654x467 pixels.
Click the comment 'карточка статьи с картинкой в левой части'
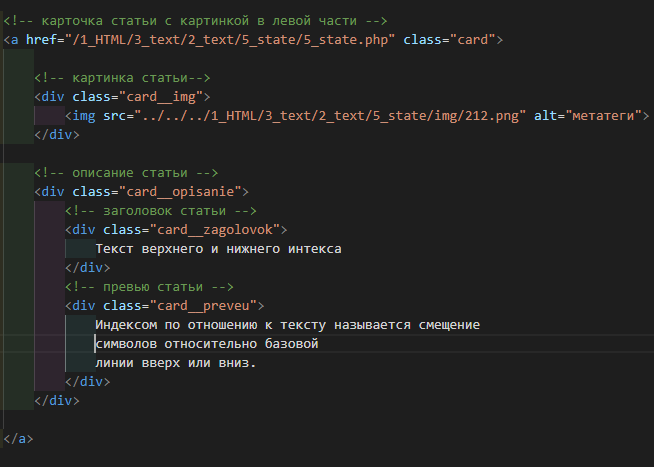coord(196,20)
